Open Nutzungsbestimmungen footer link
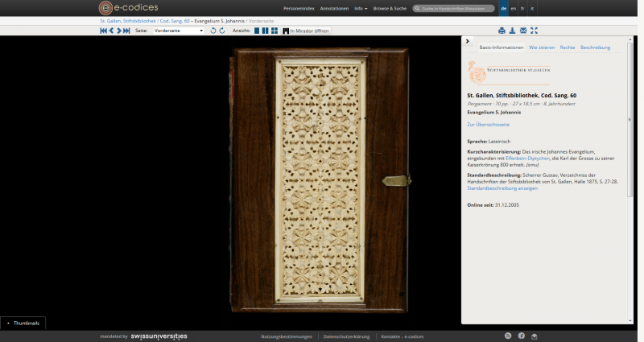The image size is (644, 342). point(287,336)
